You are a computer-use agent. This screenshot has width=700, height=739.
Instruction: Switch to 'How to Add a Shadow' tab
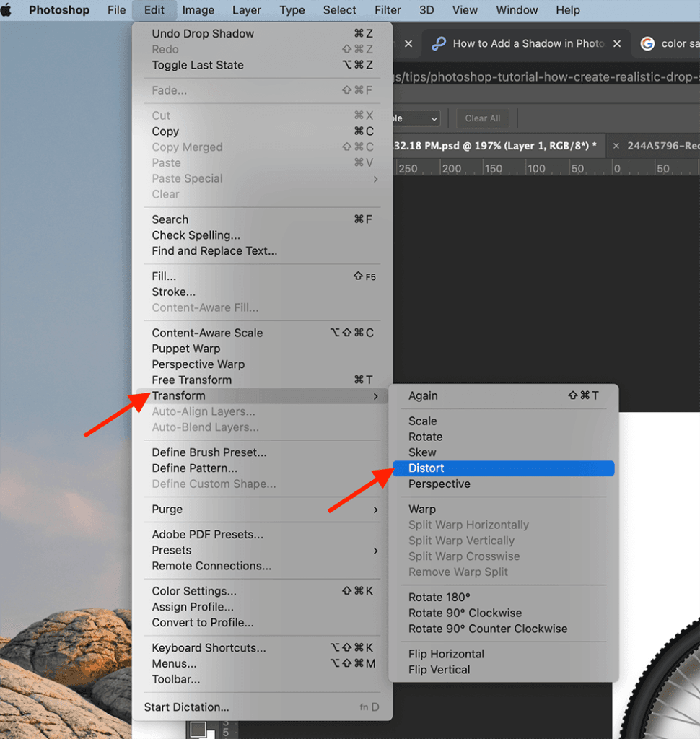tap(526, 44)
